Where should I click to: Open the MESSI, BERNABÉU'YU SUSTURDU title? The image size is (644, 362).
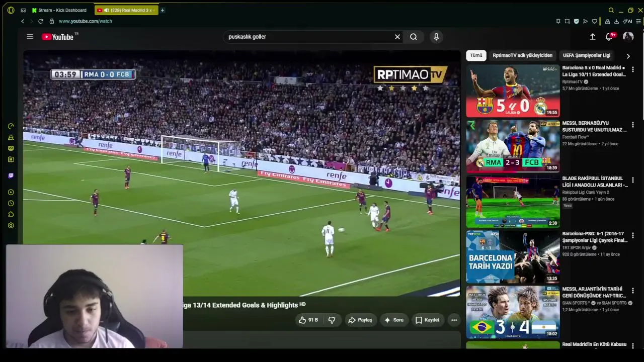[x=594, y=126]
